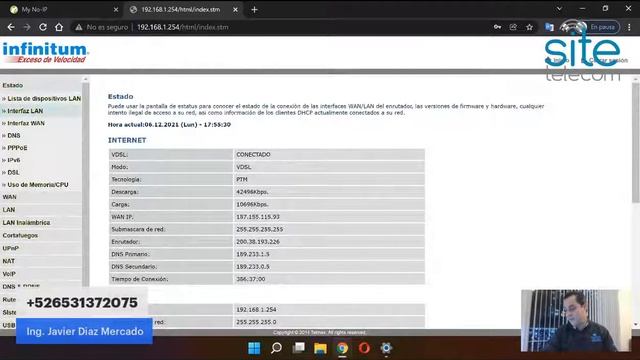Open Google Translate extension icon
The height and width of the screenshot is (360, 640).
pos(549,27)
